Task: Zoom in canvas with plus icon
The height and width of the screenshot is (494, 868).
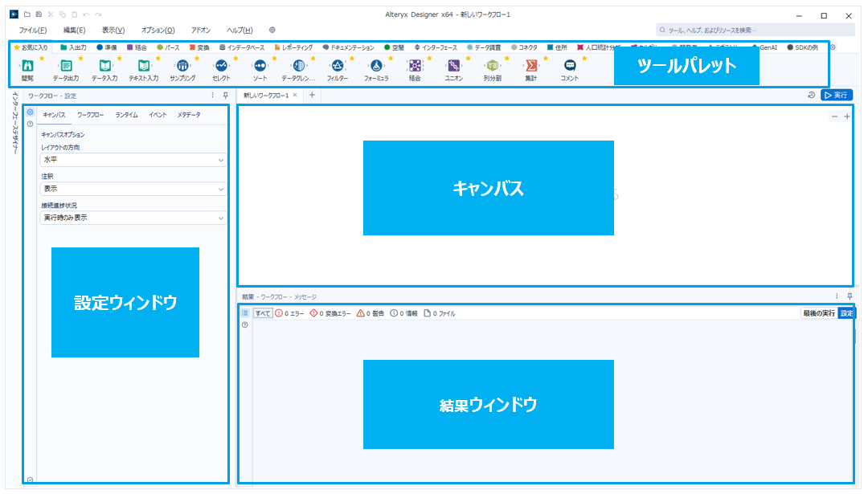Action: pos(847,116)
